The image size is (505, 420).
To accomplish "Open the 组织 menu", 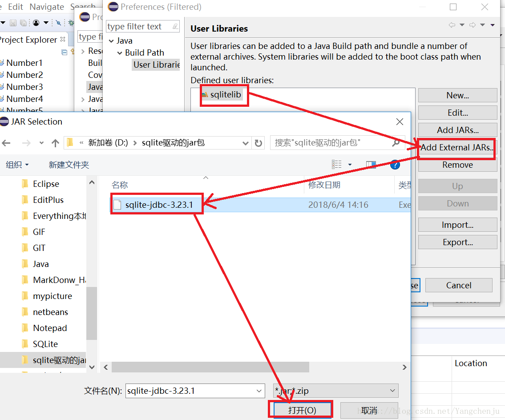I will (x=17, y=165).
